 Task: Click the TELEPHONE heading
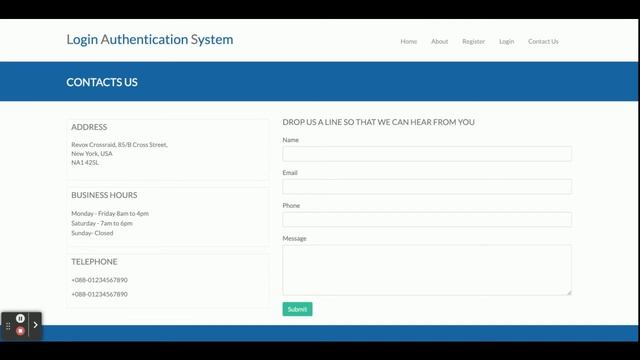pos(94,262)
